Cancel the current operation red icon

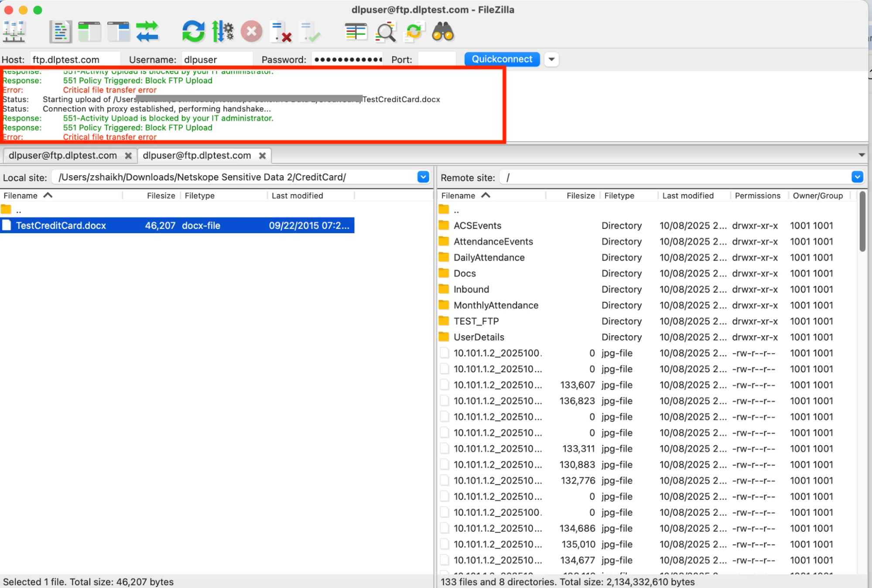(252, 32)
